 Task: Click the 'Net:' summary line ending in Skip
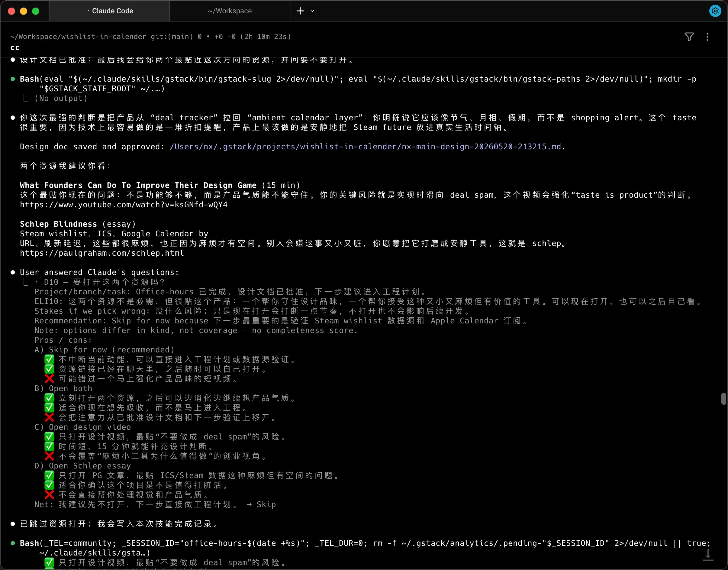(x=155, y=504)
